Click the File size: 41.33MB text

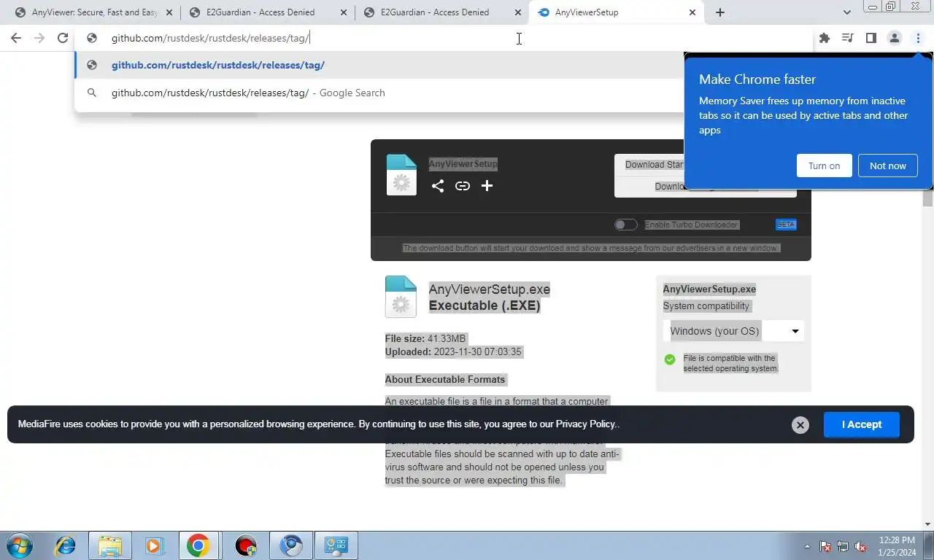(425, 338)
